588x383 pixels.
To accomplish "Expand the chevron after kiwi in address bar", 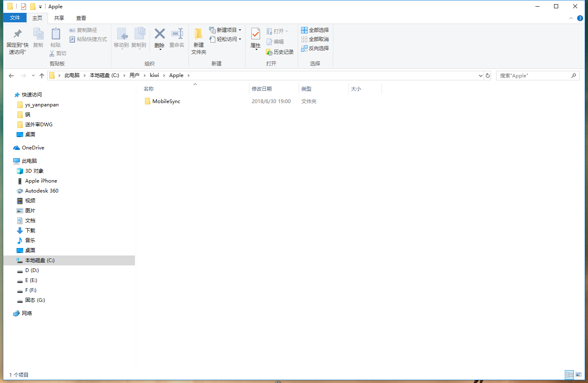I will [x=164, y=75].
